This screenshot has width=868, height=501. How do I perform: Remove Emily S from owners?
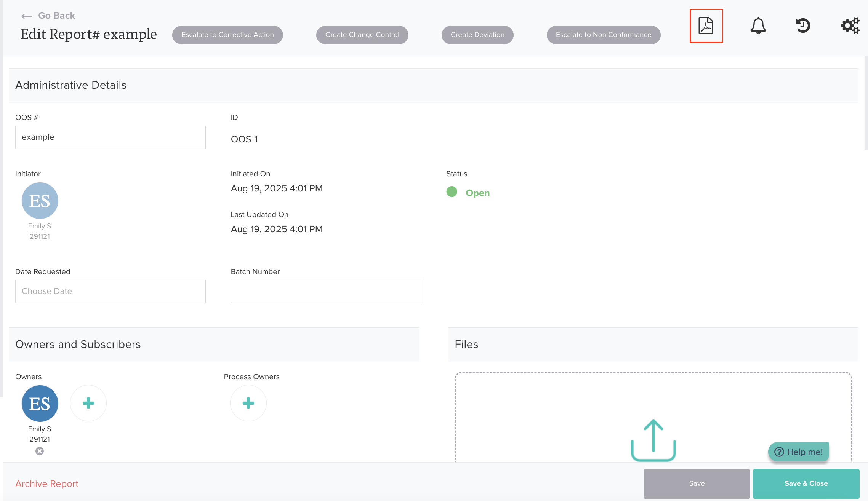tap(40, 451)
